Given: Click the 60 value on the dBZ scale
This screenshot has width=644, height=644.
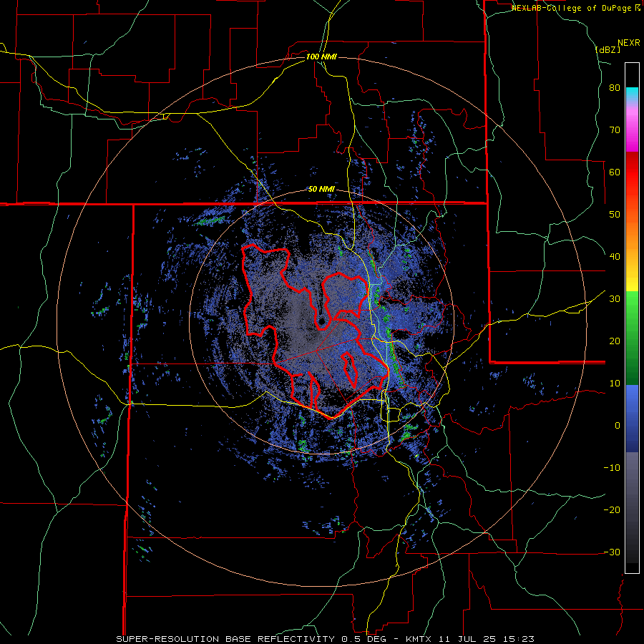Looking at the screenshot, I should click(x=615, y=172).
